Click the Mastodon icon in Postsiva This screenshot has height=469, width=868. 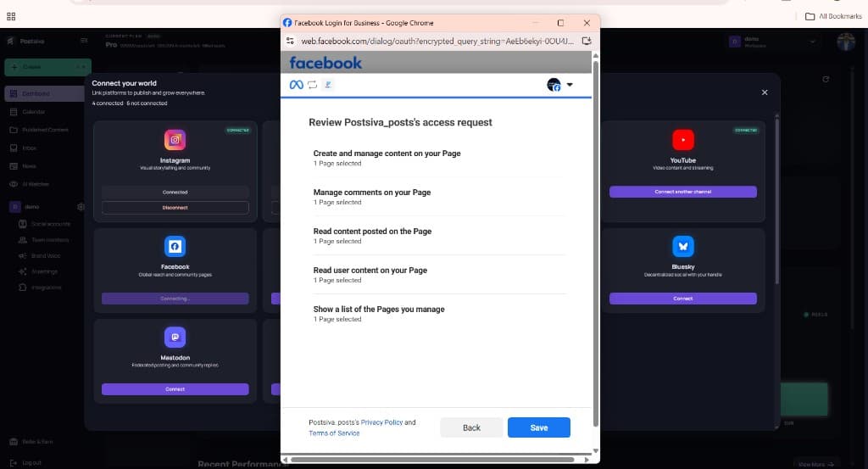point(175,338)
